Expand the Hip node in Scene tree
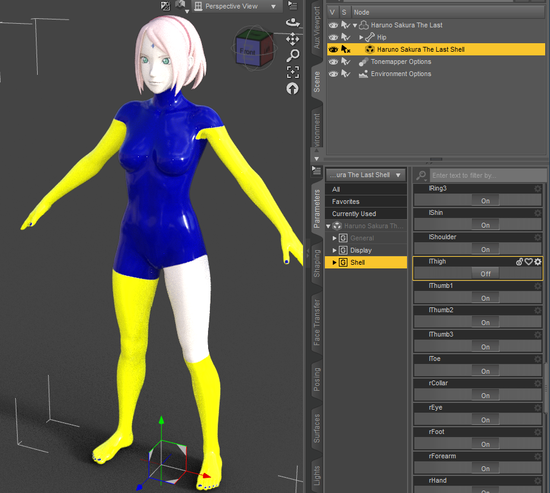The width and height of the screenshot is (550, 493). pos(361,37)
